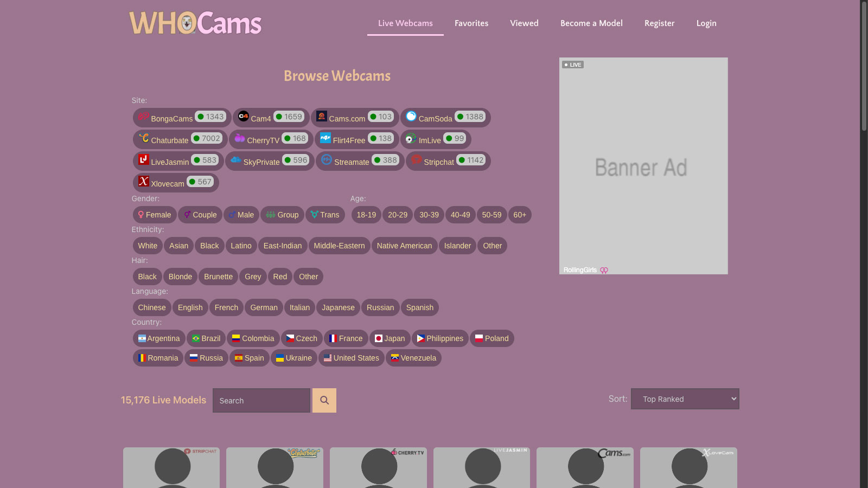Open the Login page
Viewport: 868px width, 488px height.
(706, 23)
